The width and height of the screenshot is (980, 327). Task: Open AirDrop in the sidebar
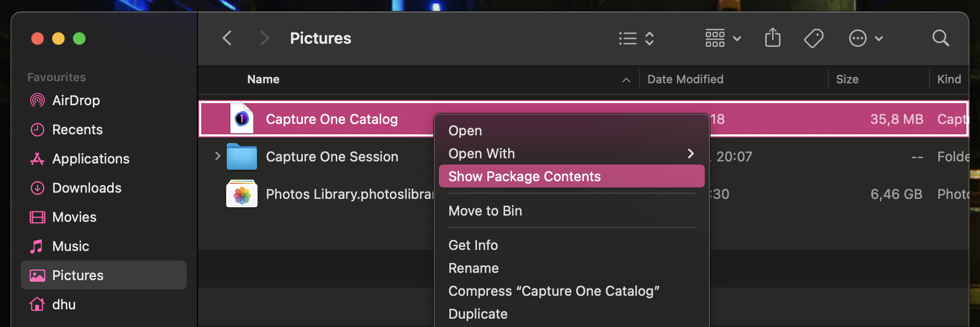tap(76, 100)
